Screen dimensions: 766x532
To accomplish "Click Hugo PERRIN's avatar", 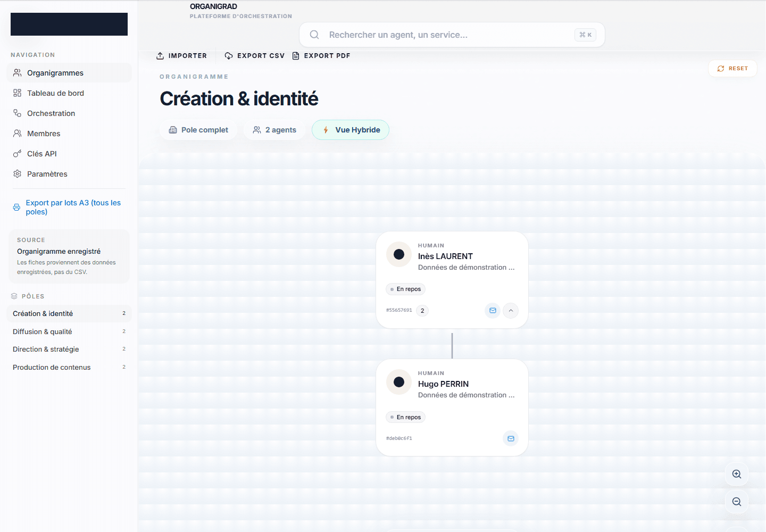I will [399, 382].
